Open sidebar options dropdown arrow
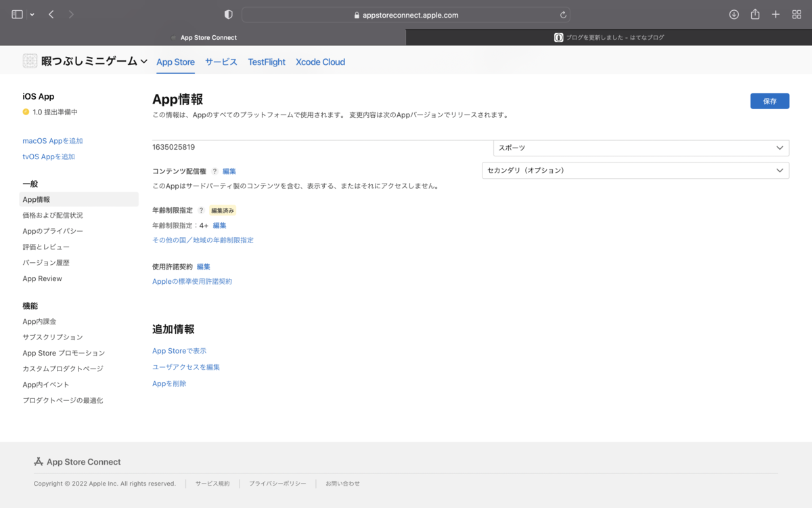812x508 pixels. tap(32, 15)
